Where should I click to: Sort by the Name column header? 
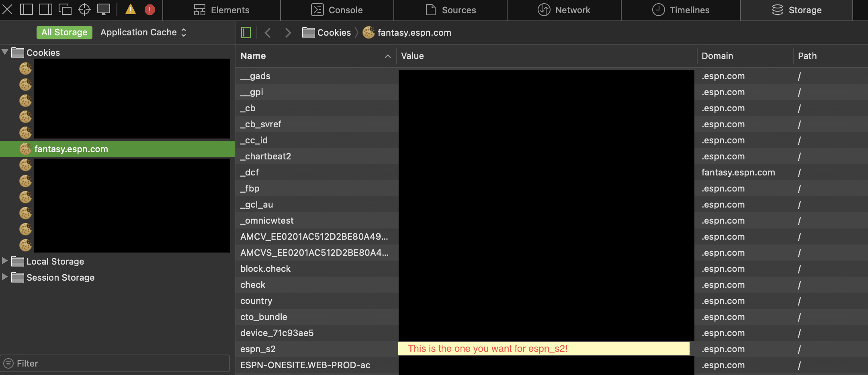[316, 56]
